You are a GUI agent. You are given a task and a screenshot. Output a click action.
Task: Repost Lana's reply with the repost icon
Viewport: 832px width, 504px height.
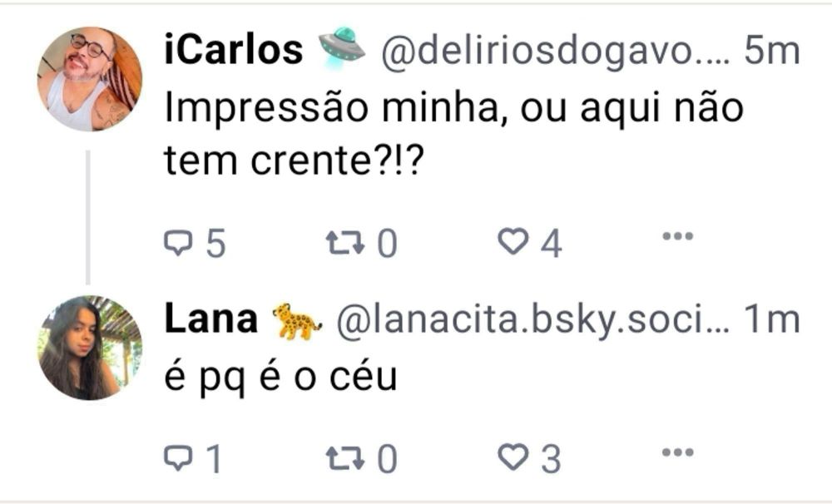click(x=345, y=458)
